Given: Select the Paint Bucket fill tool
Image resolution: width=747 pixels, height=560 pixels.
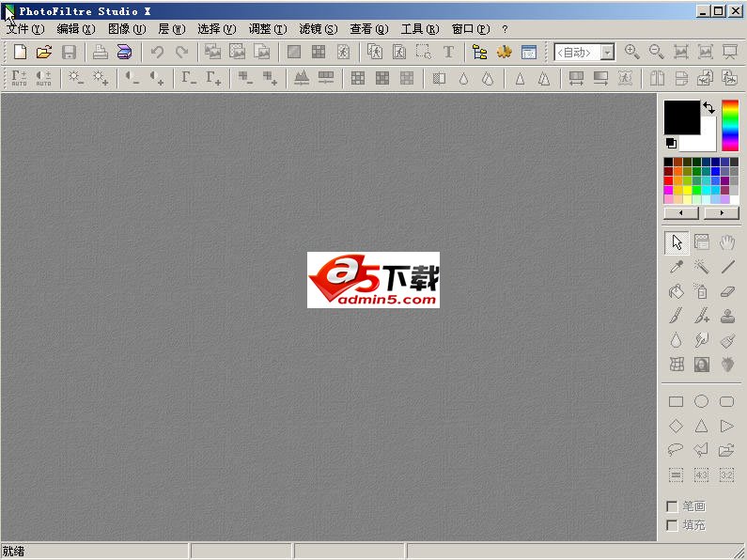Looking at the screenshot, I should click(676, 292).
